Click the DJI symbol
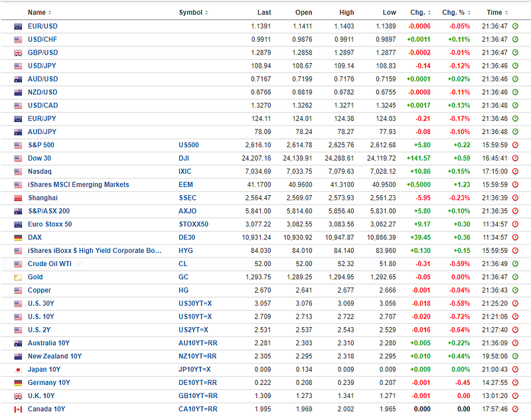The height and width of the screenshot is (420, 531). coord(184,159)
